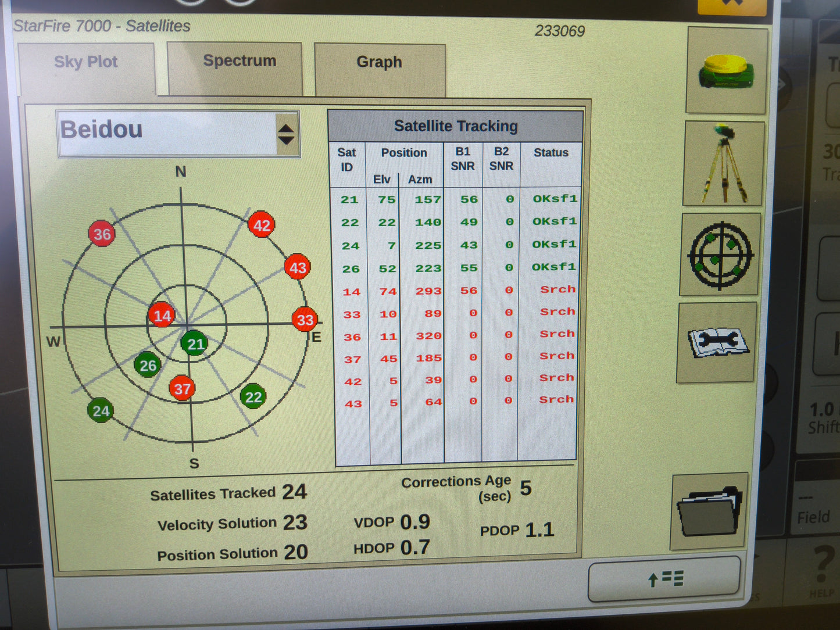This screenshot has height=630, width=840.
Task: Click the up arrow list button
Action: pos(664,579)
